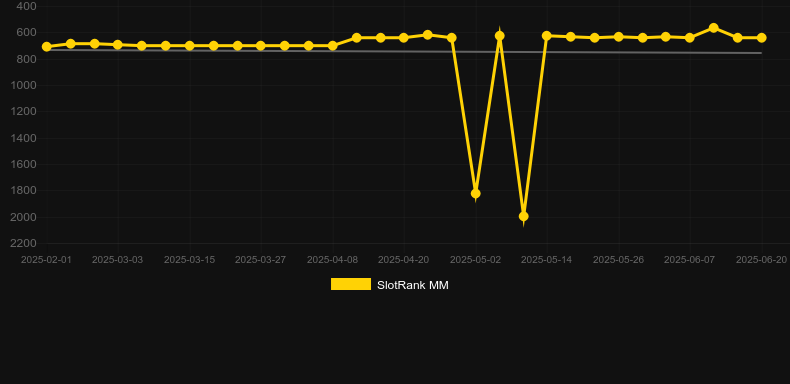Select the first data point at 2025-02-01
This screenshot has width=790, height=384.
coord(47,47)
